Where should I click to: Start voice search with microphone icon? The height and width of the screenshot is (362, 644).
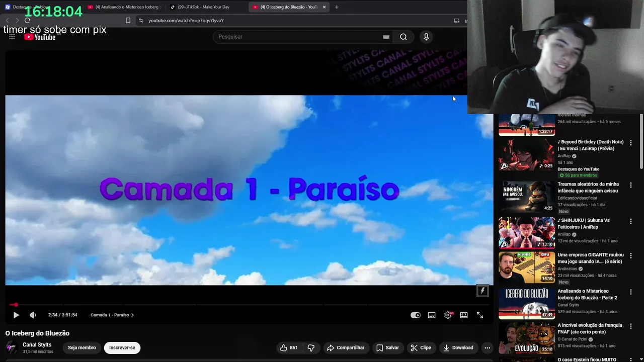426,37
